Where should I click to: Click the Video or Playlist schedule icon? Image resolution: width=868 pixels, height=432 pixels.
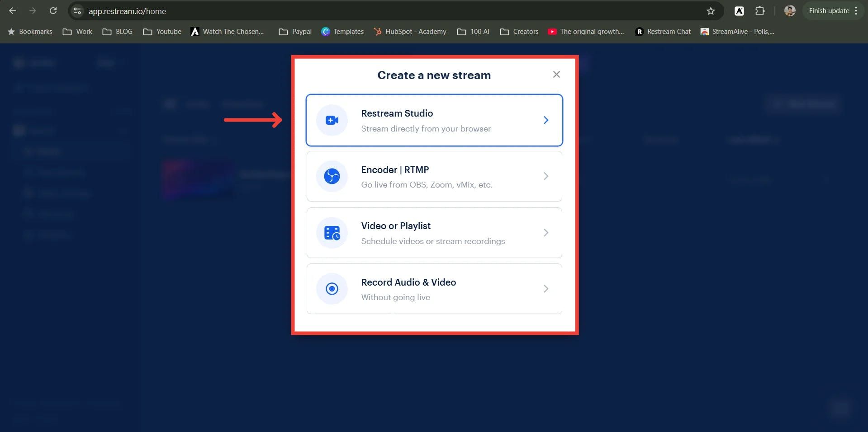click(332, 233)
